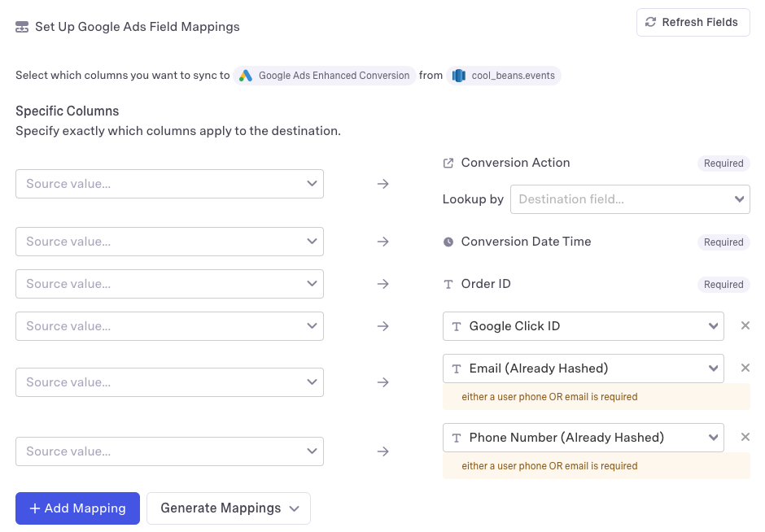765x532 pixels.
Task: Change the Email (Already Hashed) destination field
Action: point(583,368)
